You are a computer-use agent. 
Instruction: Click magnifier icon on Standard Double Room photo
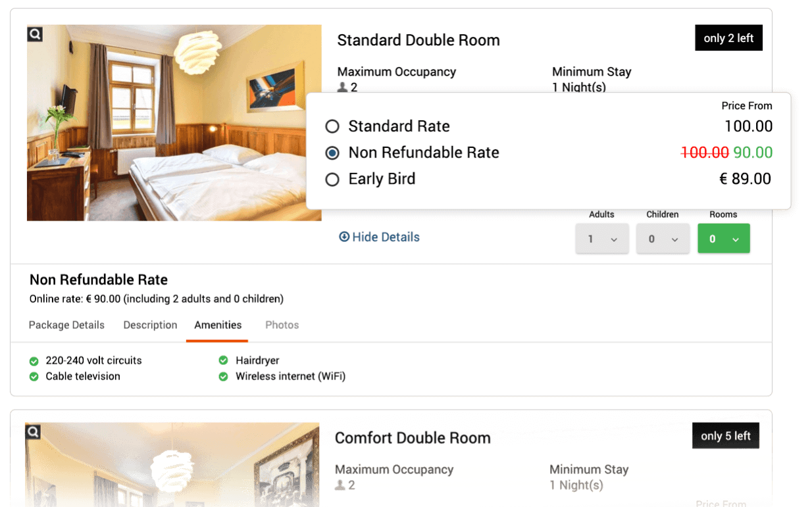[x=35, y=34]
